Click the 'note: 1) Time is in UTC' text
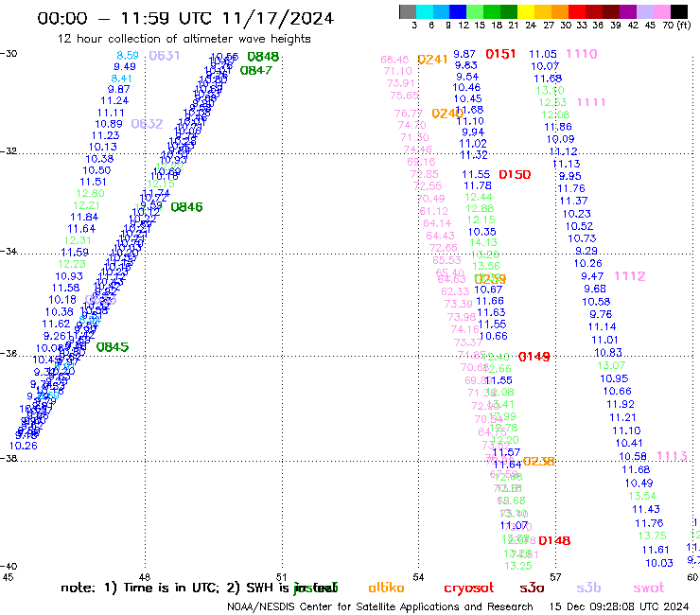The width and height of the screenshot is (700, 615). tap(140, 588)
